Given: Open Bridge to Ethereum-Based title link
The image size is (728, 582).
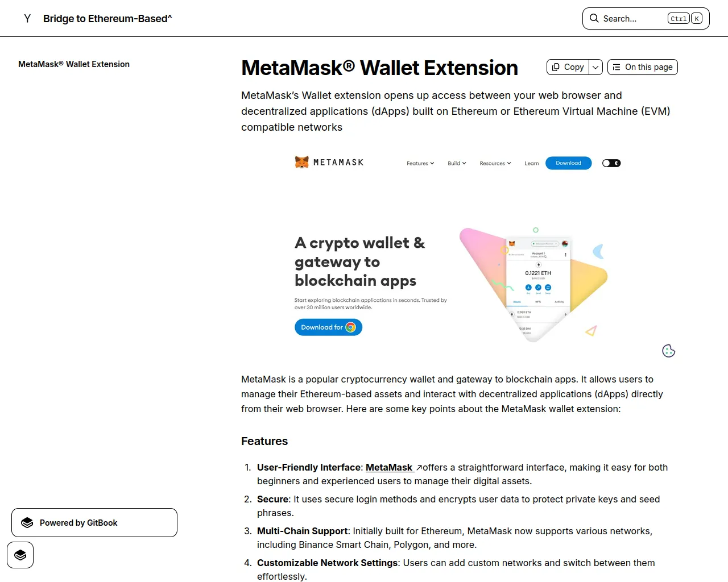Looking at the screenshot, I should [107, 19].
